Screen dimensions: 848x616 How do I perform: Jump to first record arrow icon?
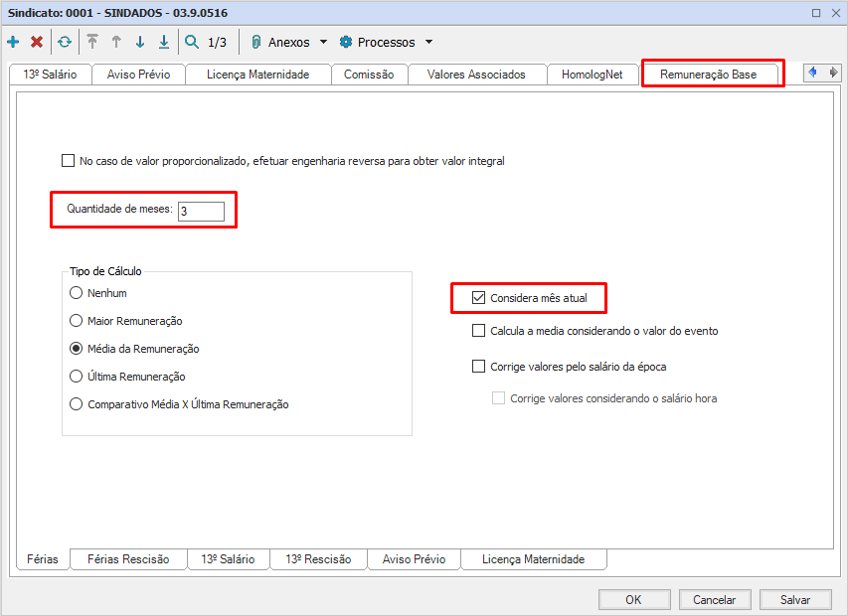(92, 42)
